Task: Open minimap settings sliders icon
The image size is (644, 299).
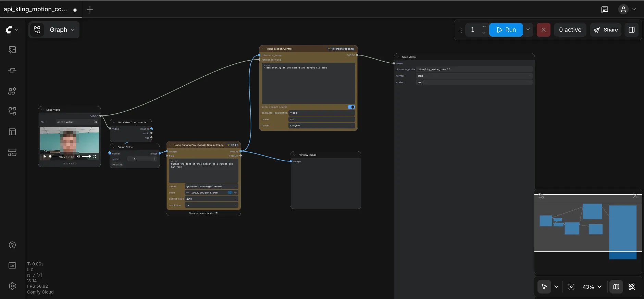Action: [541, 196]
